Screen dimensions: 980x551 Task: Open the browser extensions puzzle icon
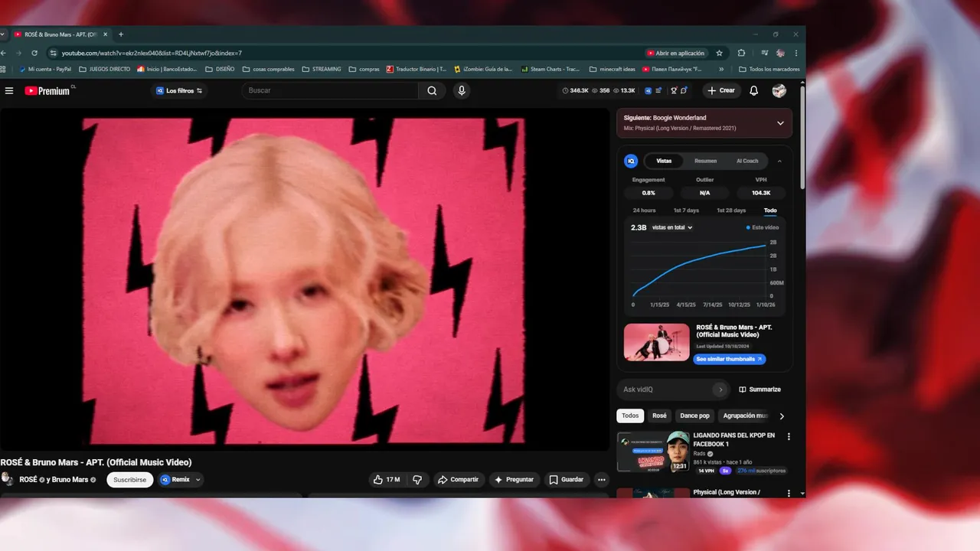(741, 53)
